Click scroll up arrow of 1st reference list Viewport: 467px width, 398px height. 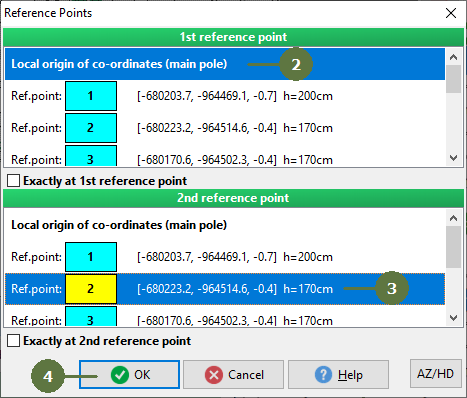453,57
